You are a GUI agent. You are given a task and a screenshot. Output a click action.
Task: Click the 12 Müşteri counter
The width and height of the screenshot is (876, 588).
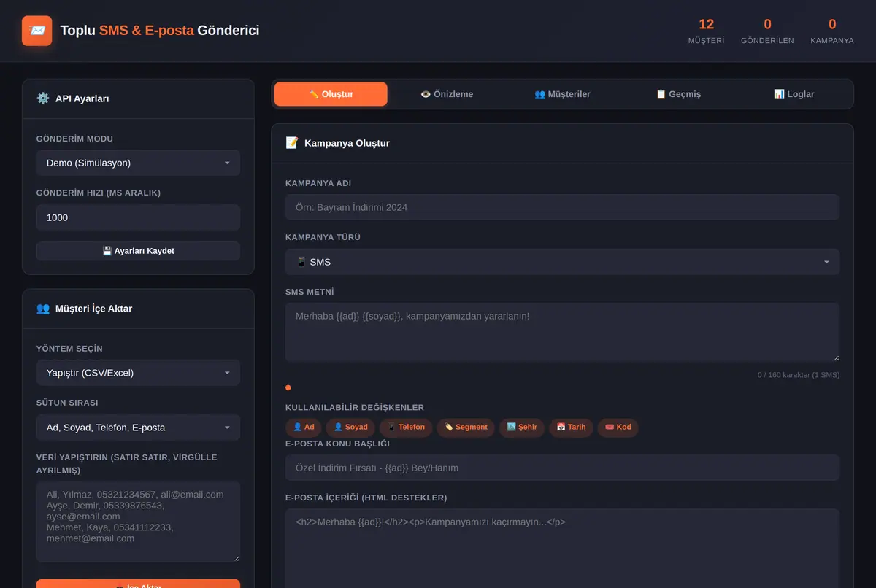(x=706, y=31)
